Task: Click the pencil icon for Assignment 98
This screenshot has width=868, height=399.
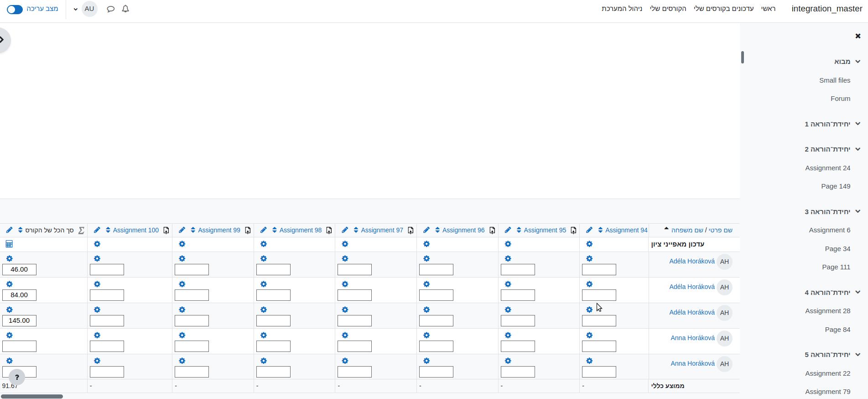Action: click(x=264, y=230)
